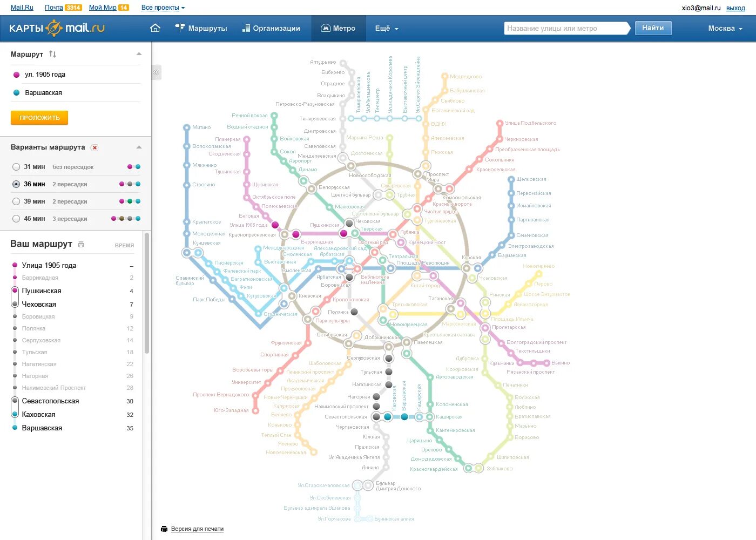Click the street or metro search field
Screen dimensions: 756x540
[566, 28]
